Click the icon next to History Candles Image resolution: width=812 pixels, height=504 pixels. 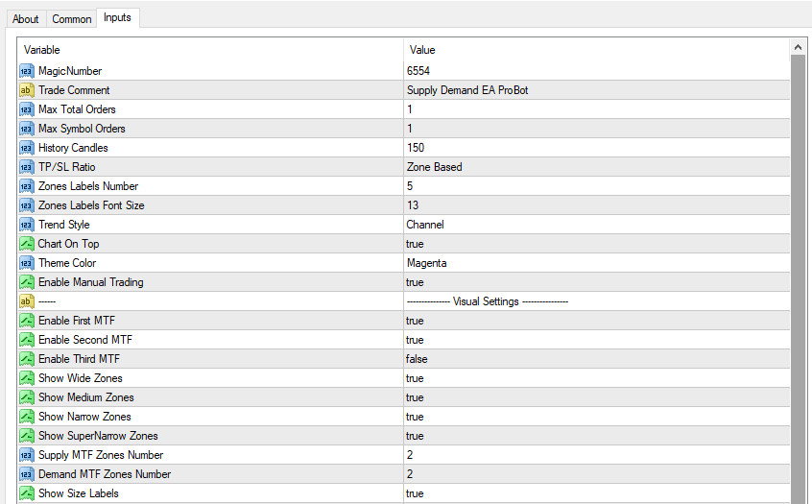[27, 148]
